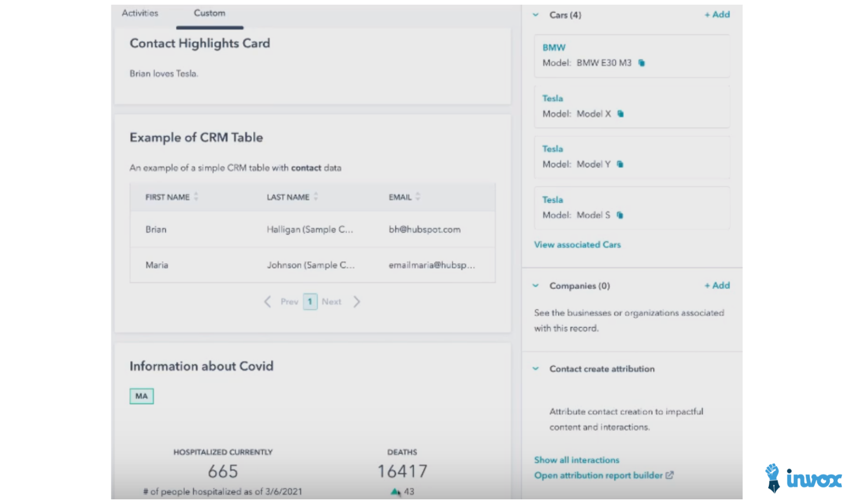
Task: Select the Custom tab
Action: (x=209, y=13)
